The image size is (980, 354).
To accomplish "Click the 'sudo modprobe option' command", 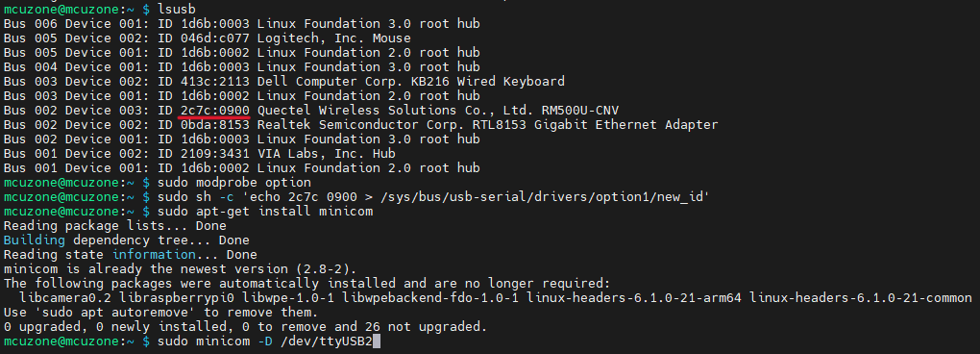I will click(234, 183).
